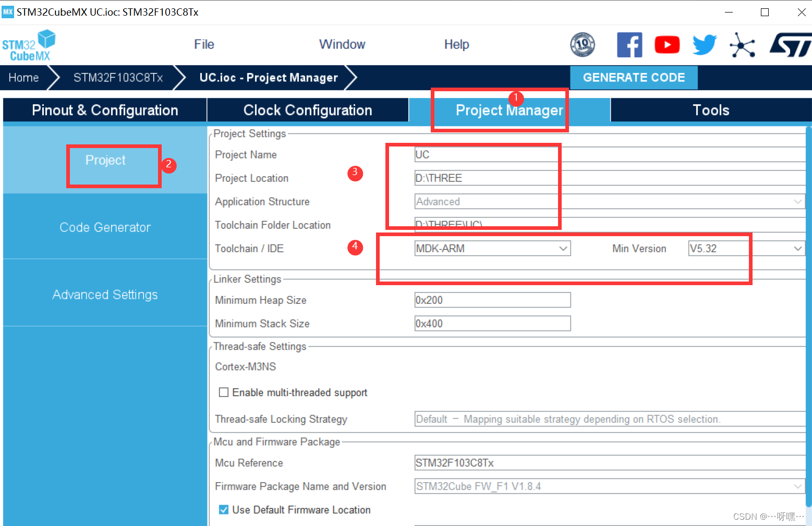Click the vertical scrollbar on the right
The width and height of the screenshot is (812, 526).
tap(809, 316)
